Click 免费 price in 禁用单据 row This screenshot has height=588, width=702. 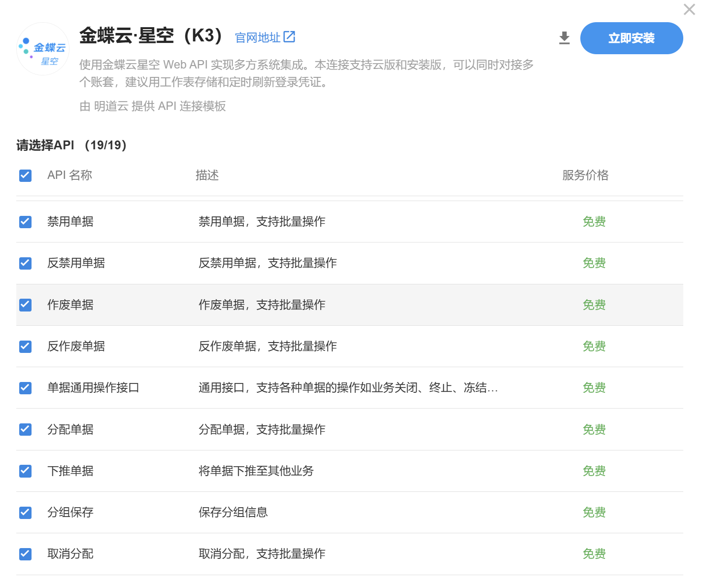click(594, 222)
